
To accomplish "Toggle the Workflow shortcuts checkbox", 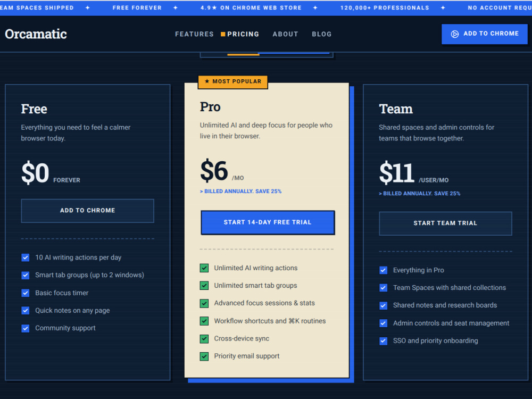I will (x=204, y=321).
